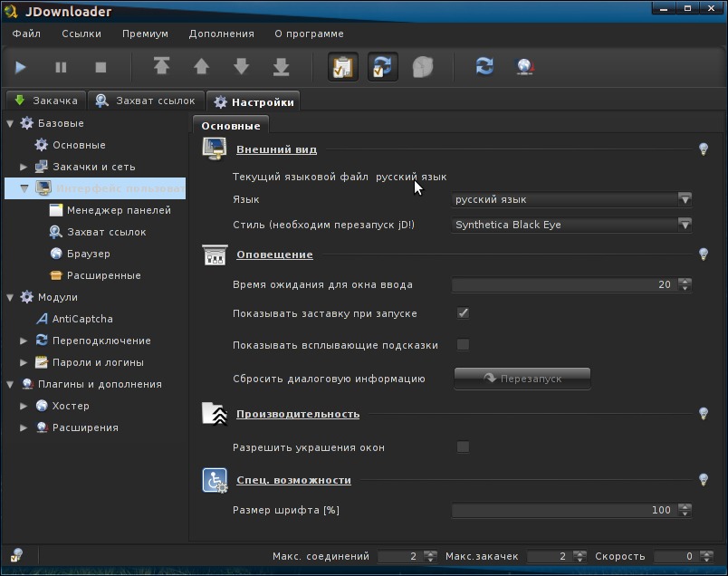The image size is (728, 576).
Task: Click lightbulb hint for Внешний вид
Action: click(x=704, y=149)
